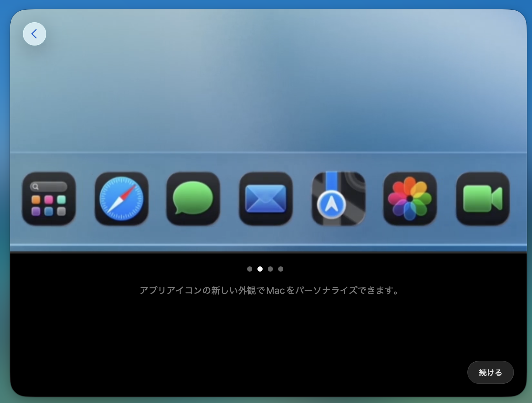
Task: Open the Mail envelope icon
Action: 266,199
